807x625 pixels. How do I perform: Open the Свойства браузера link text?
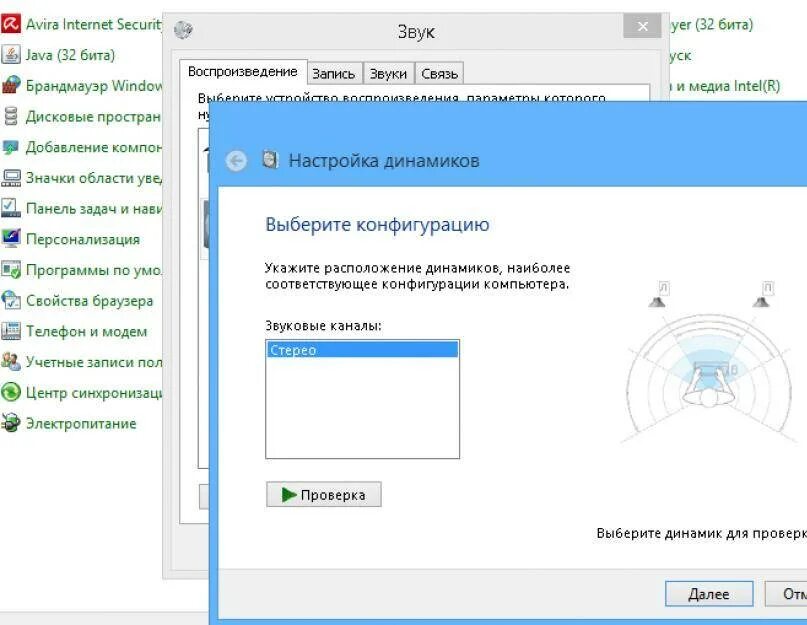[90, 301]
